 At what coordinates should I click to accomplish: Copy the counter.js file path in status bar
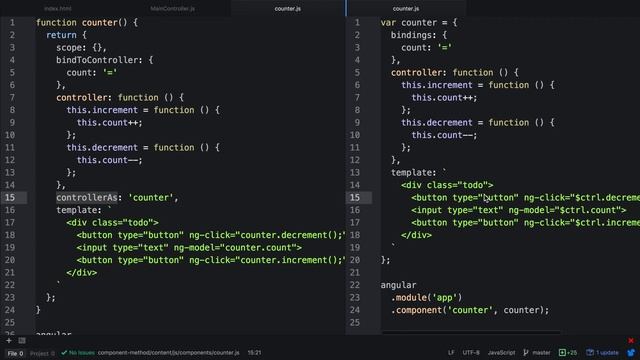tap(169, 353)
